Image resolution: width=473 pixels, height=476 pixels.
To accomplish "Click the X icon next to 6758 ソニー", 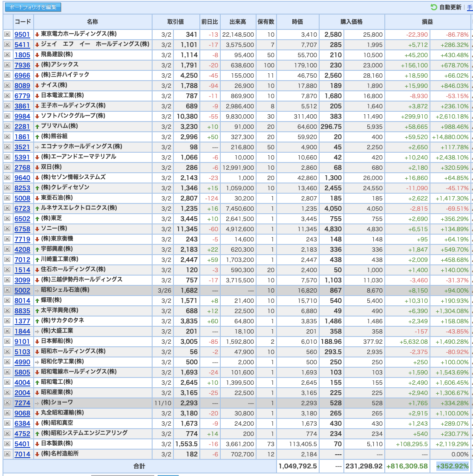I will coord(7,229).
